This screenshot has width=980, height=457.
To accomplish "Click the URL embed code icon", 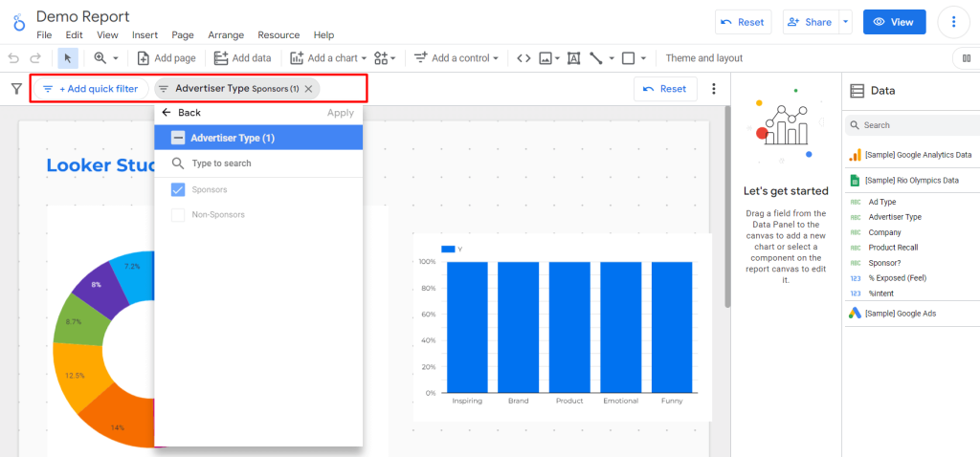I will point(523,58).
